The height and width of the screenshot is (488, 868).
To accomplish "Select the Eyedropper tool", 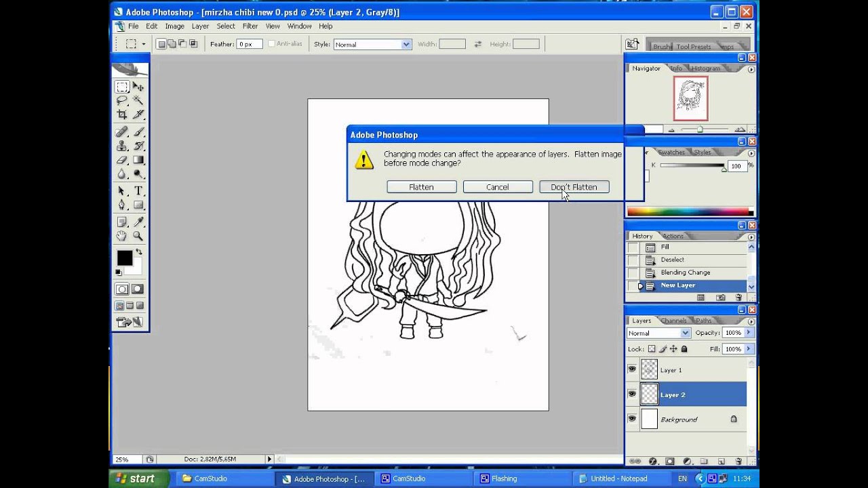I will coord(138,222).
